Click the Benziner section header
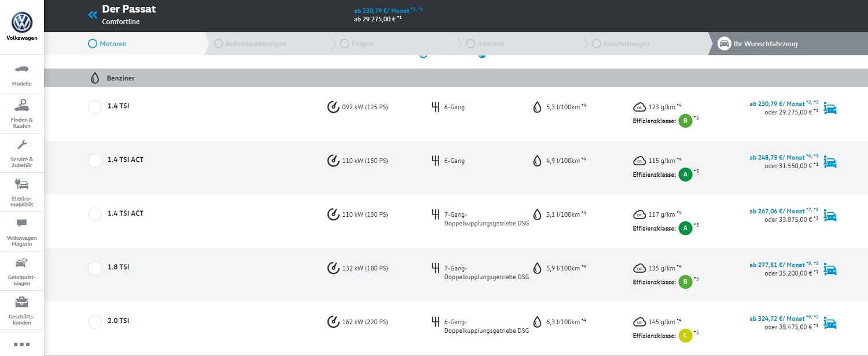Viewport: 868px width, 356px height. point(456,78)
